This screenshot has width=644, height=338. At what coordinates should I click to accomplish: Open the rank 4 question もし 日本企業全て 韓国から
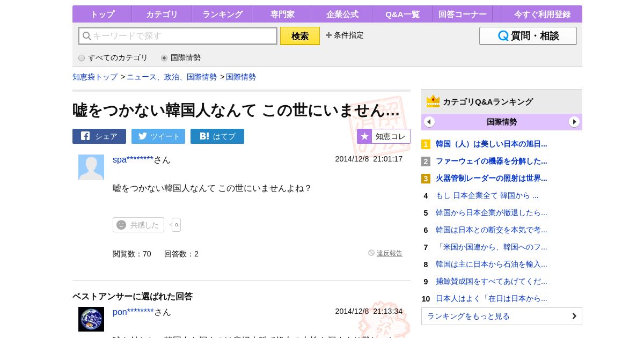[x=487, y=195]
